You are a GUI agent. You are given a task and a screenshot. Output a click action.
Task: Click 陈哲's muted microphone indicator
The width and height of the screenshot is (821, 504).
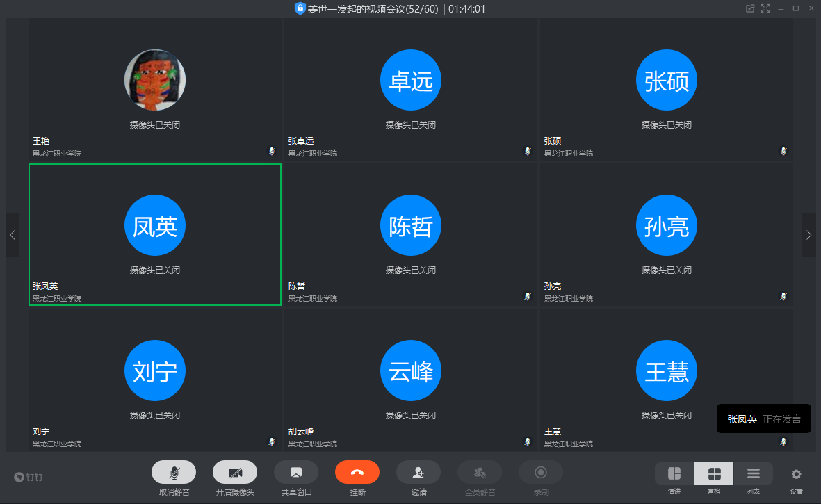coord(528,296)
